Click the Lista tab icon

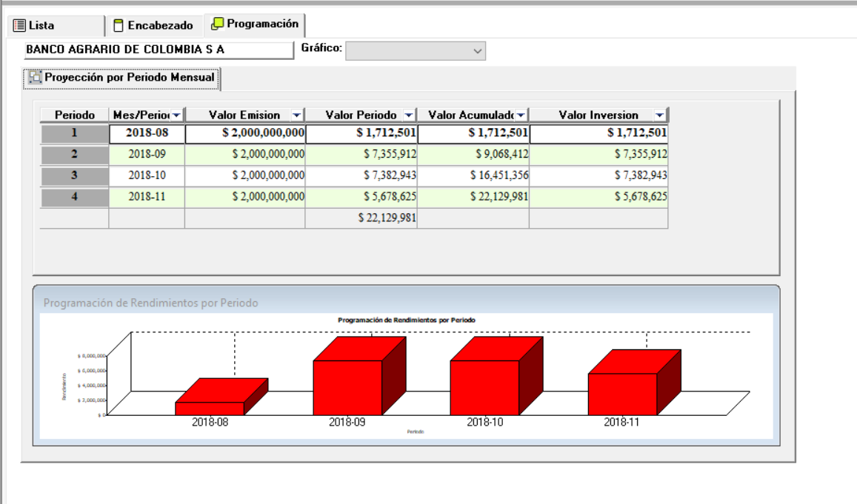(19, 25)
